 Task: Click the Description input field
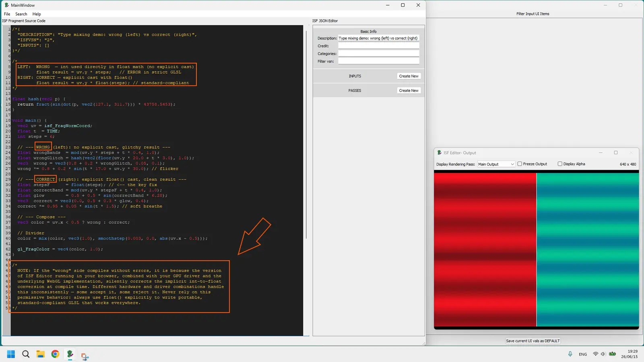pyautogui.click(x=378, y=38)
